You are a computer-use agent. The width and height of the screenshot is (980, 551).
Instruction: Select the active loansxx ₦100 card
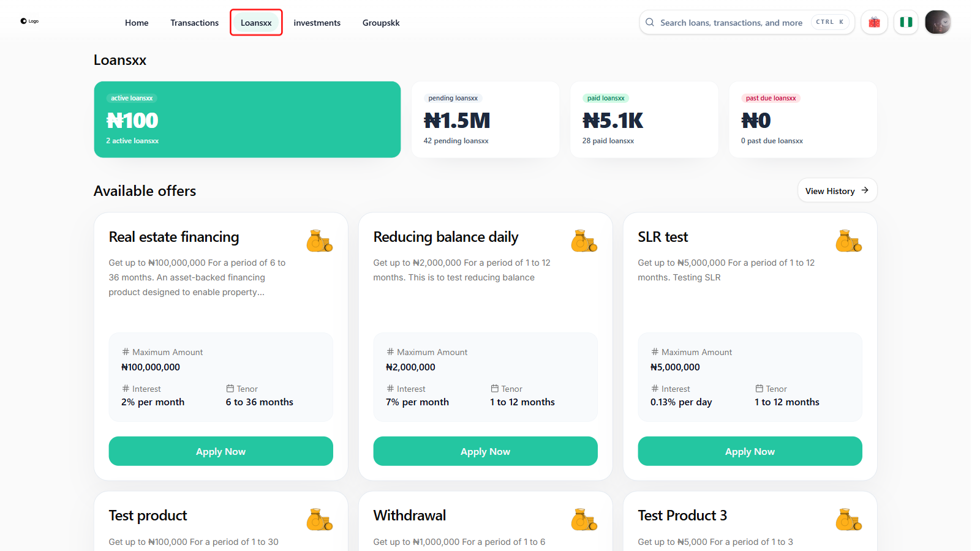point(247,119)
